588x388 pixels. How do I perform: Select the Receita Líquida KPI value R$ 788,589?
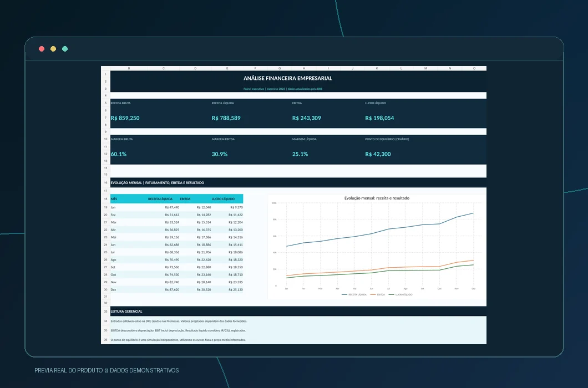[226, 118]
